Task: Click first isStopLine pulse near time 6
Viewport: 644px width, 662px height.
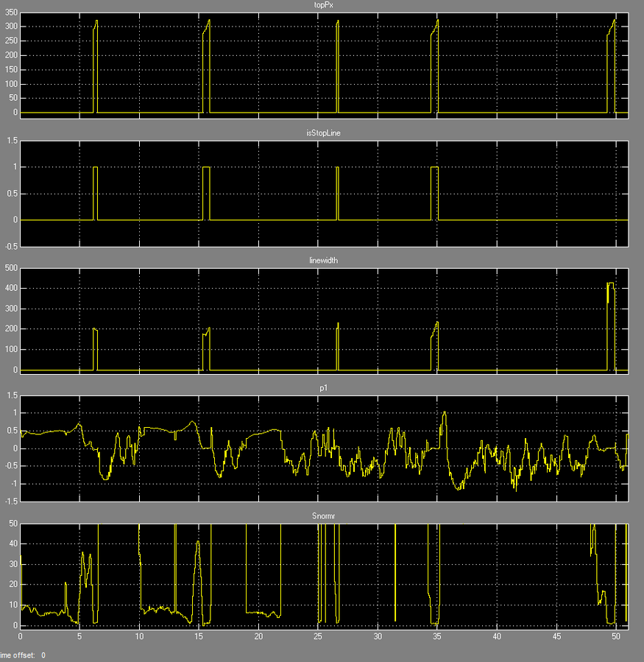Action: (x=96, y=168)
